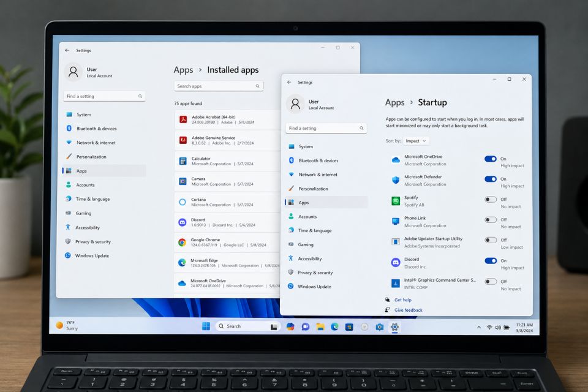This screenshot has width=588, height=392.
Task: Open Network & internet in Installed apps window sidebar
Action: [104, 143]
